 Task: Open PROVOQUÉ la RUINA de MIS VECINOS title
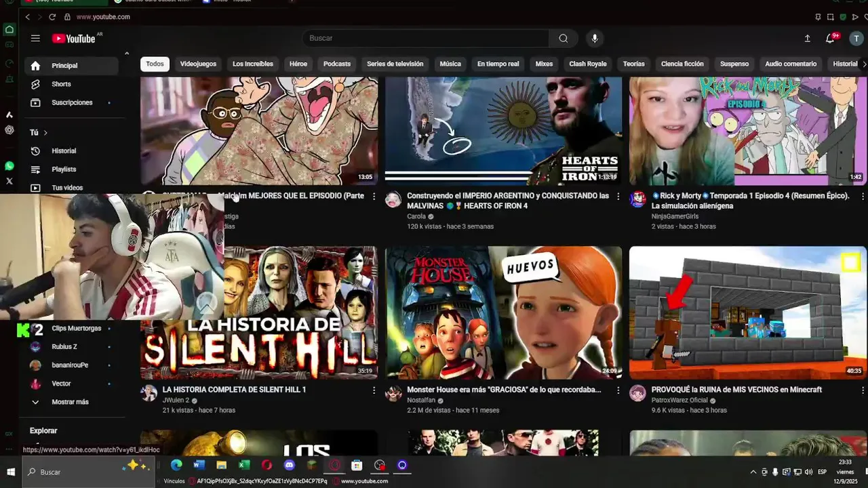(x=736, y=390)
